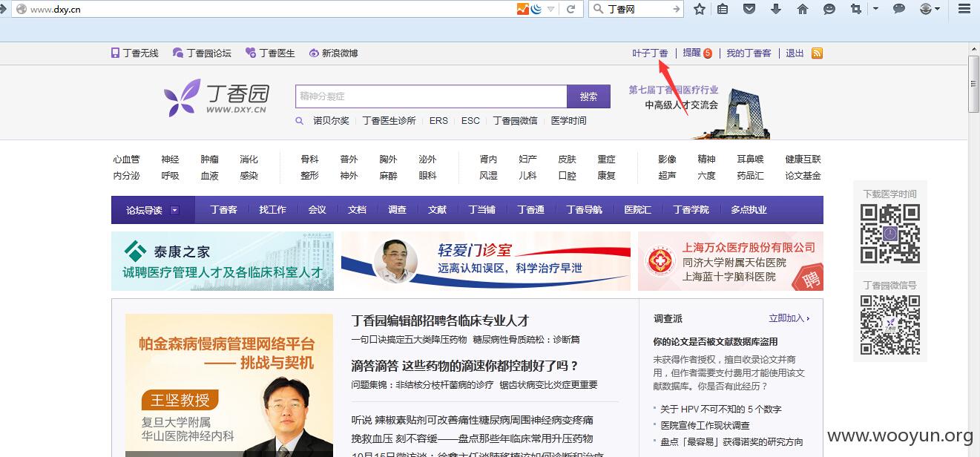Open the 新浪微博 link

333,53
